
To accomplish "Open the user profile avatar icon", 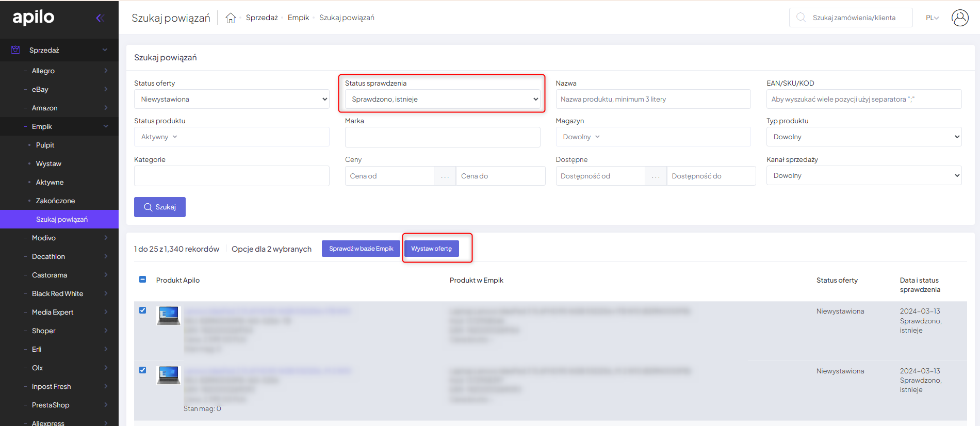I will tap(959, 18).
